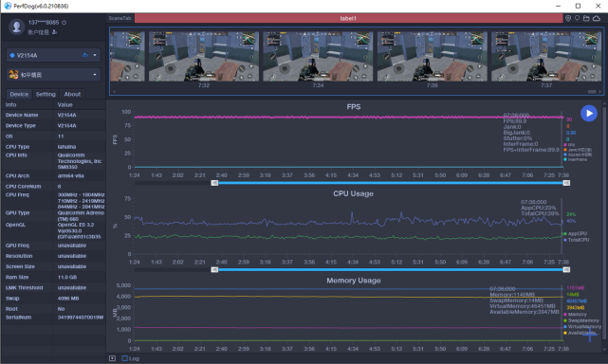
Task: Toggle the AppCPU series in the CPU legend
Action: tap(575, 233)
